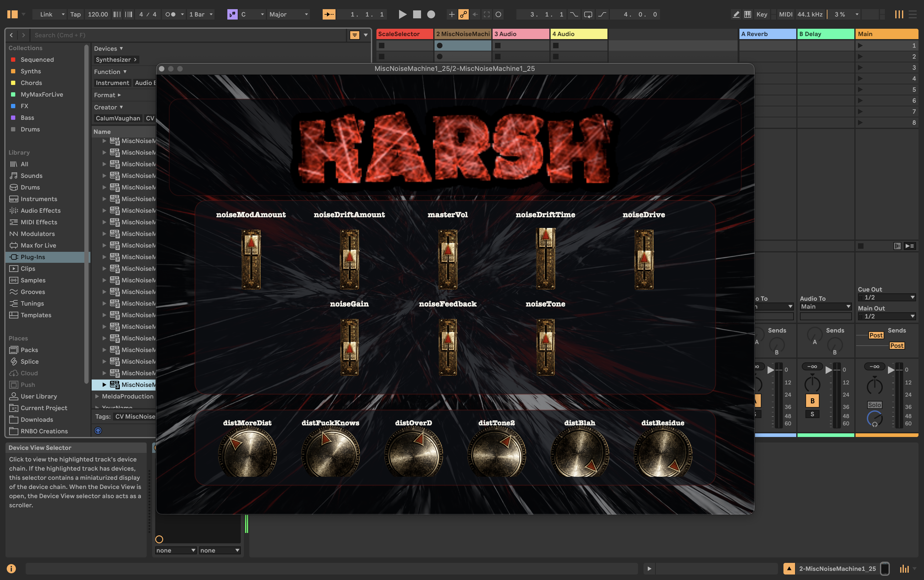Toggle Draw Mode pencil
This screenshot has height=580, width=924.
736,15
